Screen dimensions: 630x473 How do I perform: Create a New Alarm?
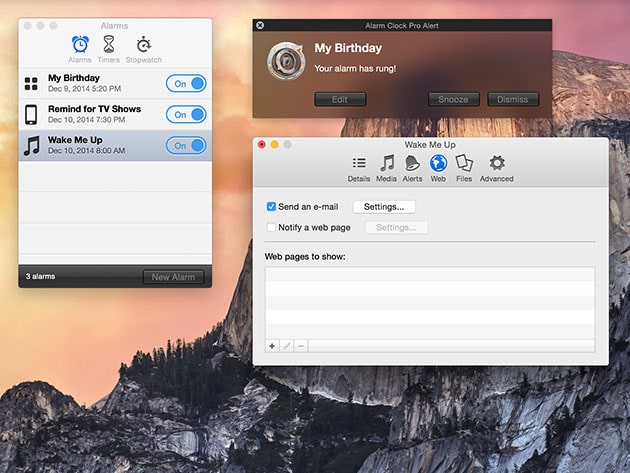[173, 277]
